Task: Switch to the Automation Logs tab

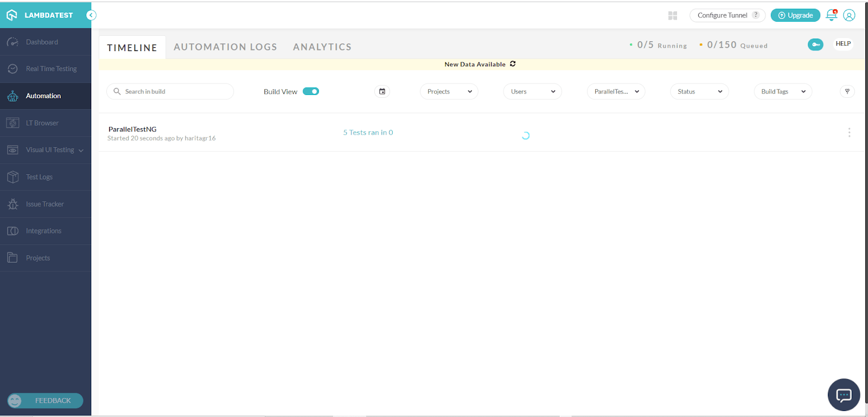Action: tap(225, 47)
